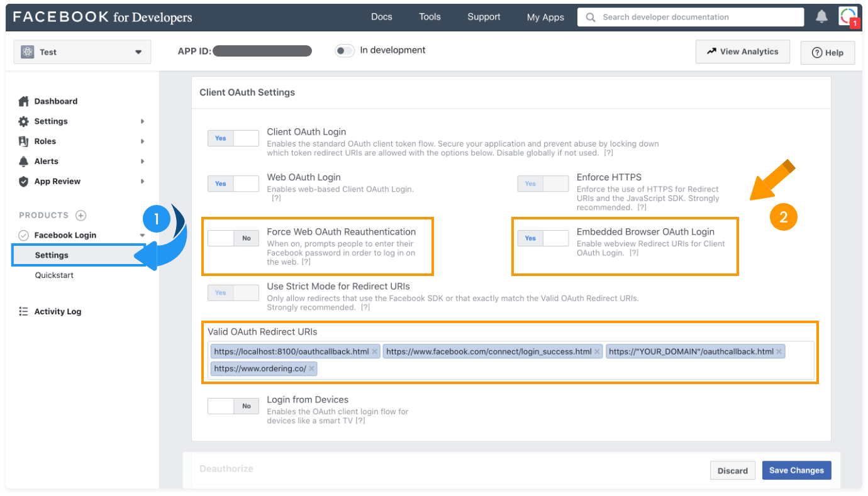Enable Force Web OAuth Reauthentication switch

[x=233, y=238]
